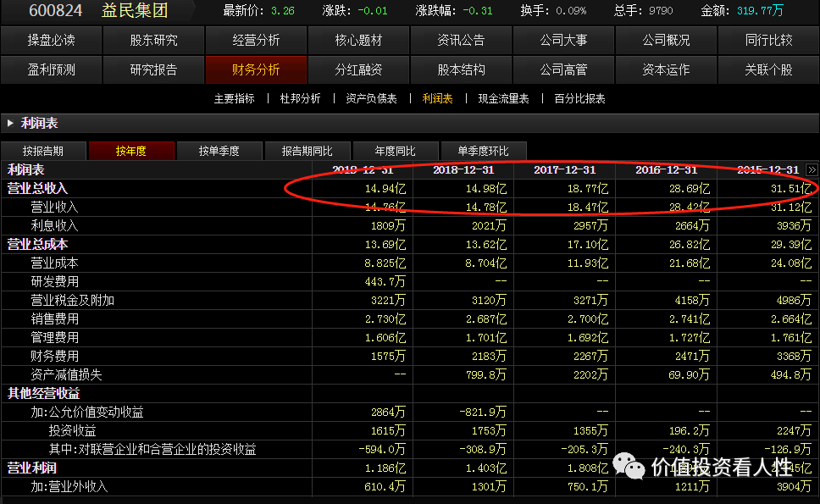This screenshot has height=504, width=820.
Task: Select the 加:营业外收入 row label
Action: [69, 487]
